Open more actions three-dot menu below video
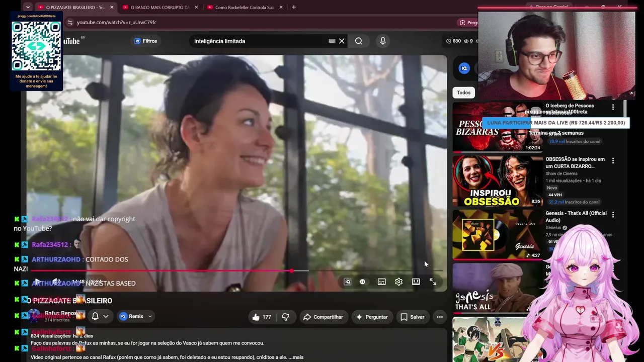Image resolution: width=644 pixels, height=362 pixels. coord(440,317)
